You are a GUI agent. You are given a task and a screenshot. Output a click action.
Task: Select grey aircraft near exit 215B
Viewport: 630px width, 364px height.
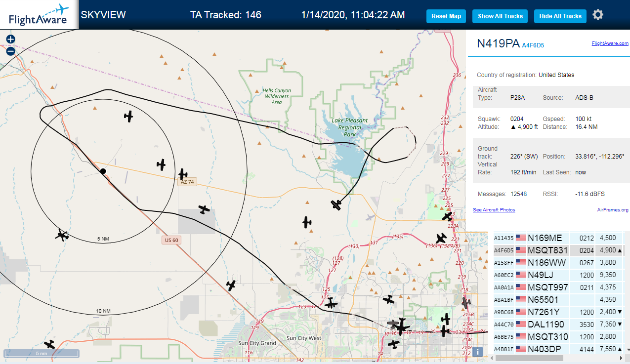click(x=465, y=302)
